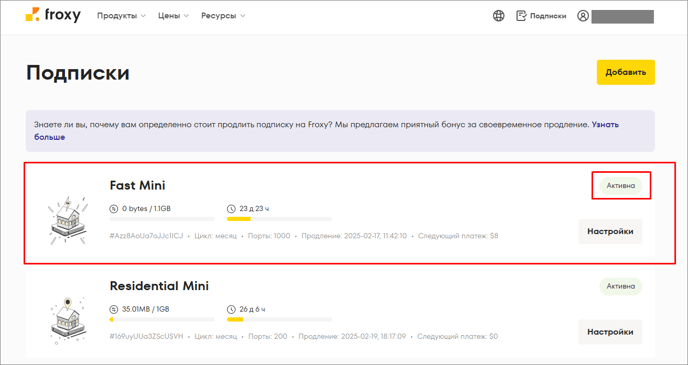This screenshot has height=365, width=688.
Task: Click traffic icon beside 35.01MB / 1GB
Action: click(114, 309)
